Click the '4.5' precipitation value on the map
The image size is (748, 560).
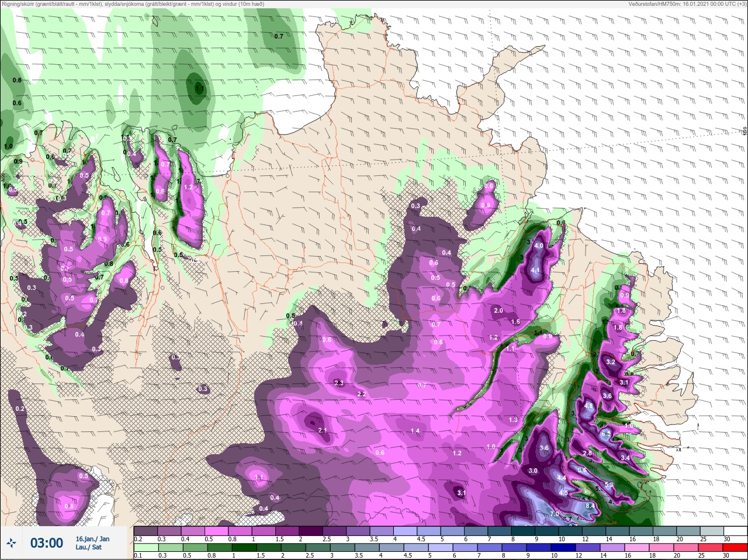click(x=563, y=493)
